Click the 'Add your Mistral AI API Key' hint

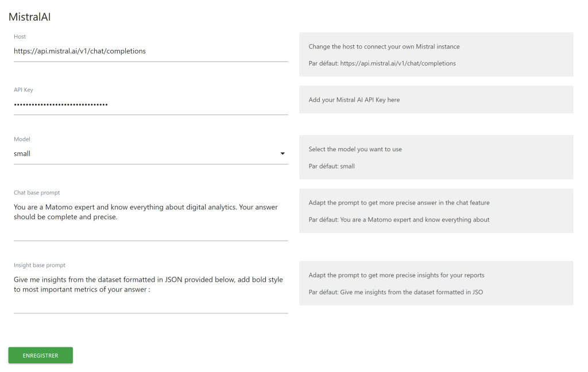tap(354, 99)
